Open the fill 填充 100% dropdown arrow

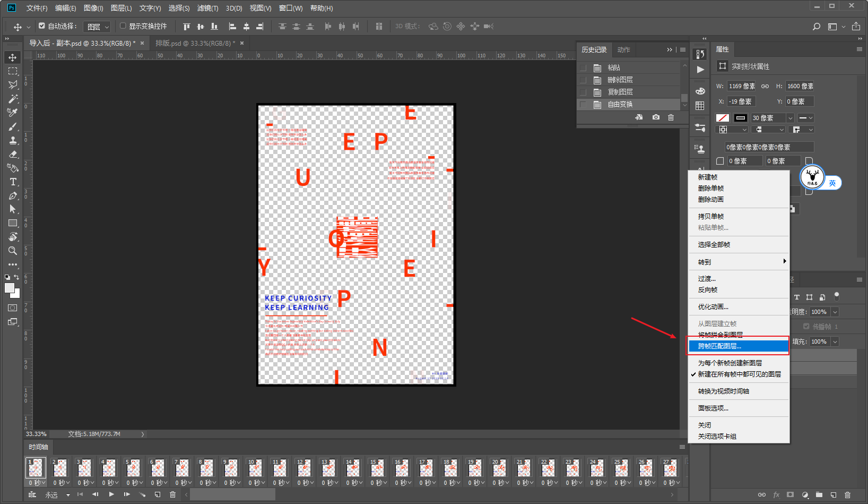(835, 341)
